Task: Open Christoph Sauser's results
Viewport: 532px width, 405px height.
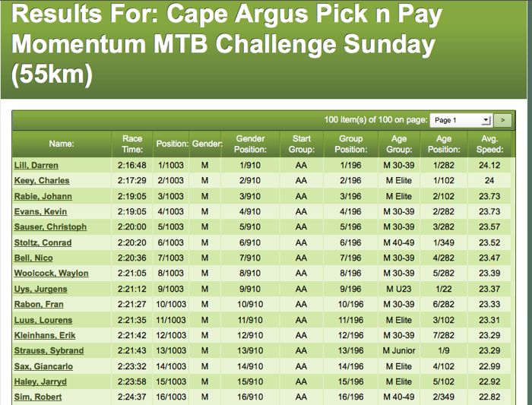Action: [50, 227]
